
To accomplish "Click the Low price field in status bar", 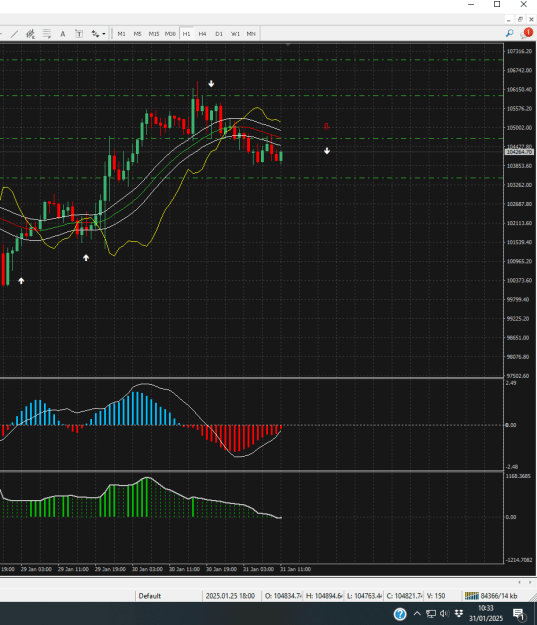I will click(364, 596).
